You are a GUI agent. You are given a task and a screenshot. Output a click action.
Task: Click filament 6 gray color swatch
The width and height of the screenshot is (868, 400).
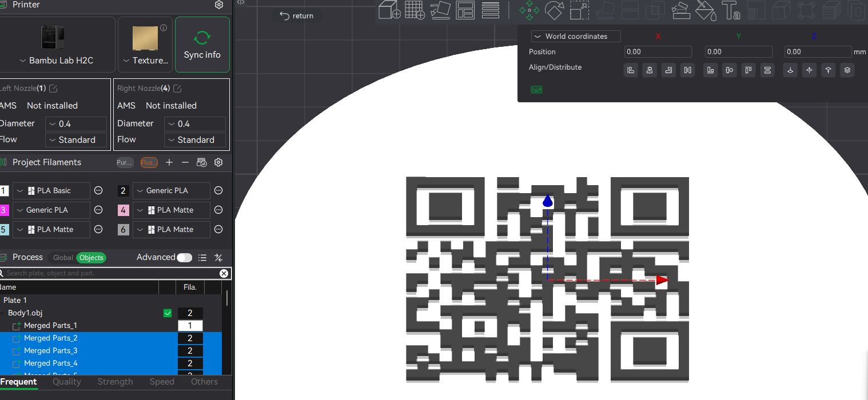(x=124, y=229)
